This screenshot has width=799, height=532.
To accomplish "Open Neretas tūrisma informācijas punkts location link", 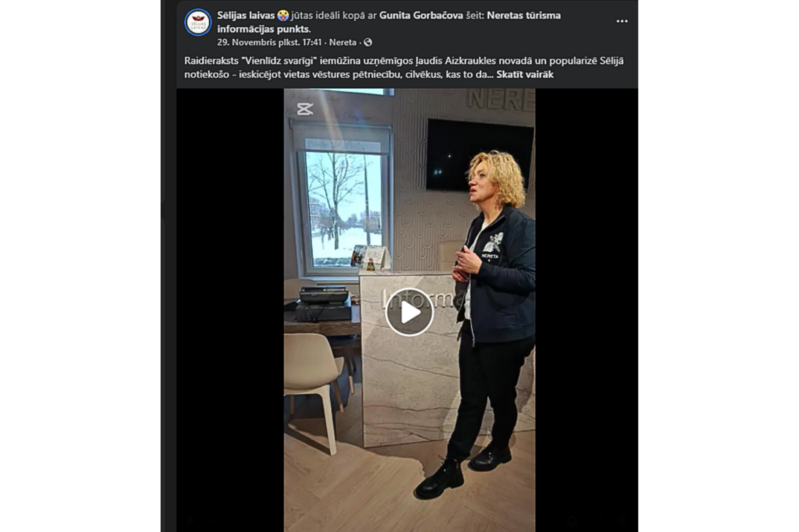I will point(389,22).
